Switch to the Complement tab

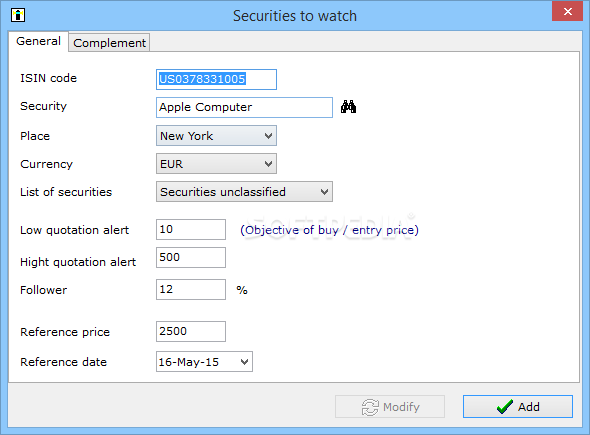point(109,43)
